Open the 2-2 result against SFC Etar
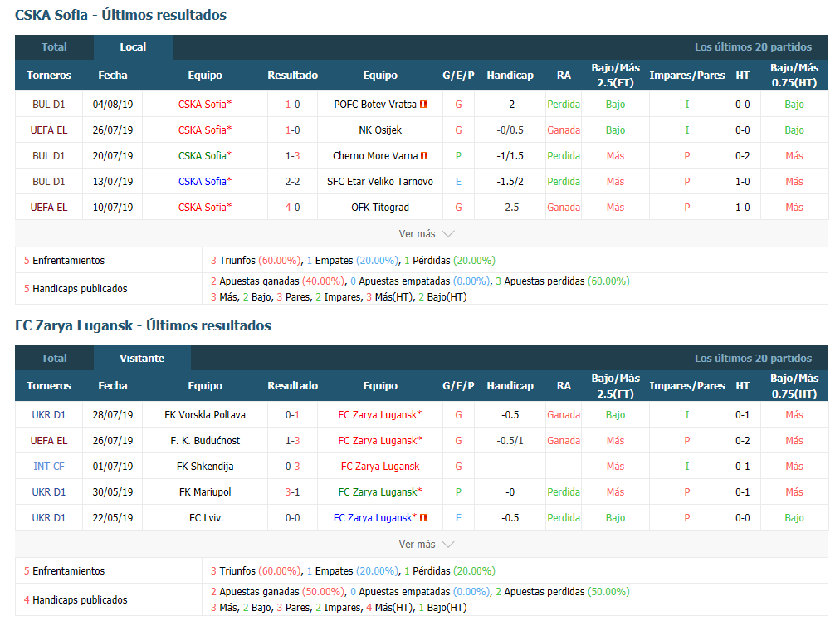 [292, 182]
